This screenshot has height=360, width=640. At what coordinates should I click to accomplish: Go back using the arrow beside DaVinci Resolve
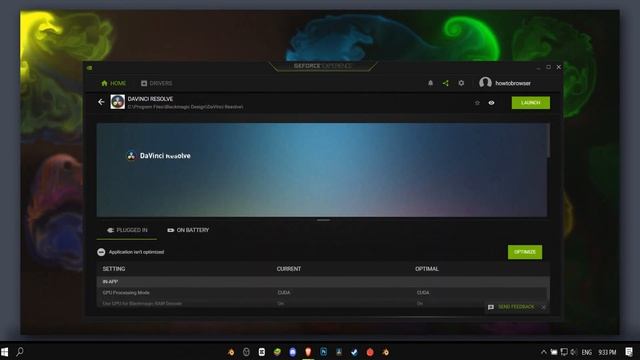101,102
